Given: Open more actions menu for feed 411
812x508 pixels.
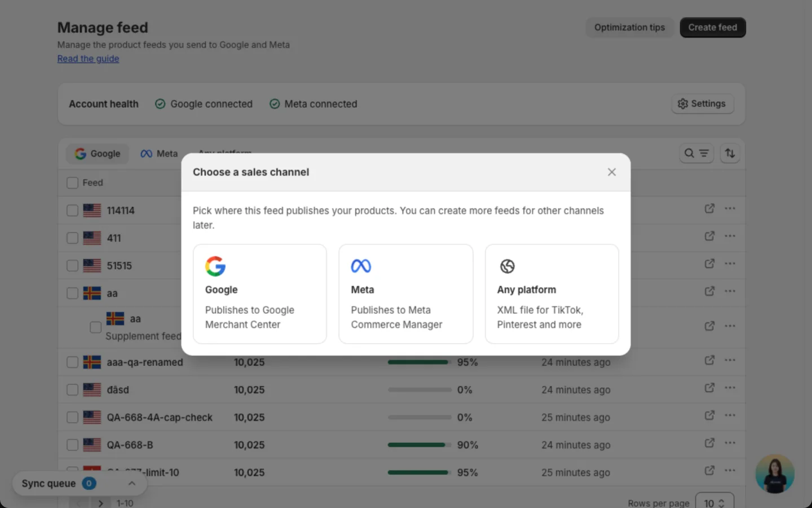Looking at the screenshot, I should (x=730, y=236).
